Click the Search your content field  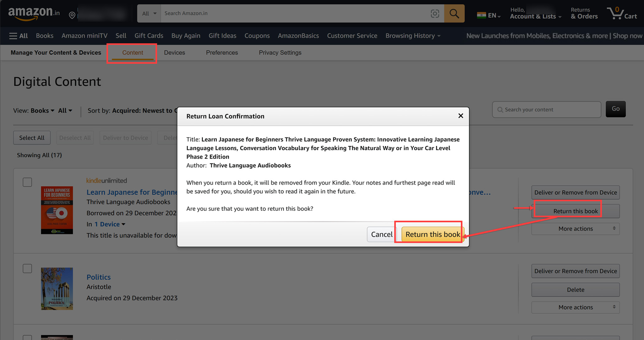click(547, 110)
